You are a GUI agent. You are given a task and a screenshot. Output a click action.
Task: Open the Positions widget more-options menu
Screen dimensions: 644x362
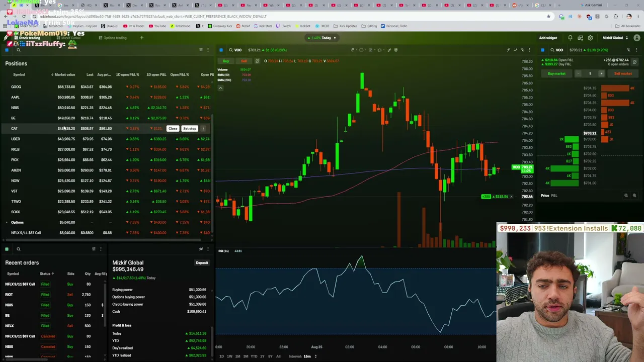click(x=207, y=50)
